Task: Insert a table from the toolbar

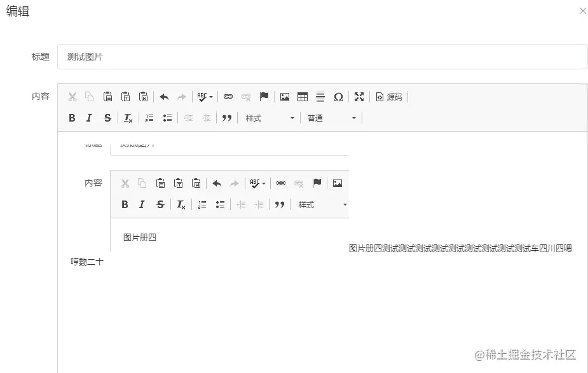Action: pyautogui.click(x=302, y=97)
